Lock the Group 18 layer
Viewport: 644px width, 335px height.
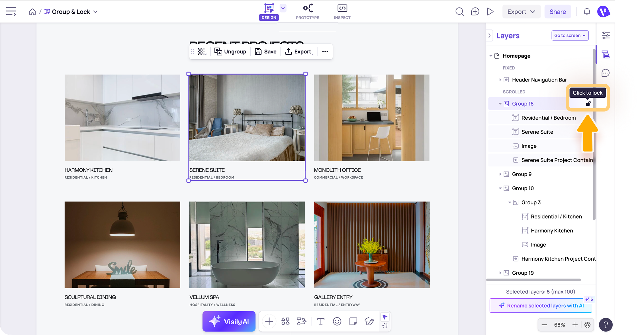[x=588, y=103]
